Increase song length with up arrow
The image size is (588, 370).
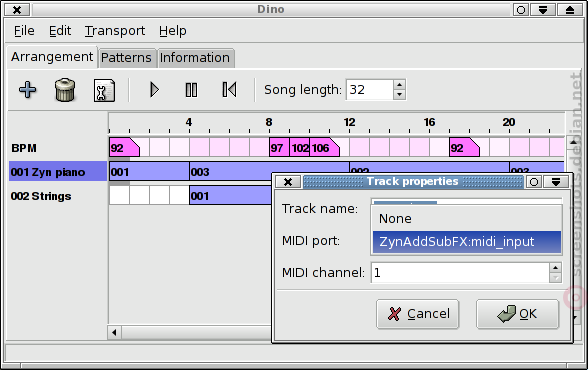pos(400,85)
